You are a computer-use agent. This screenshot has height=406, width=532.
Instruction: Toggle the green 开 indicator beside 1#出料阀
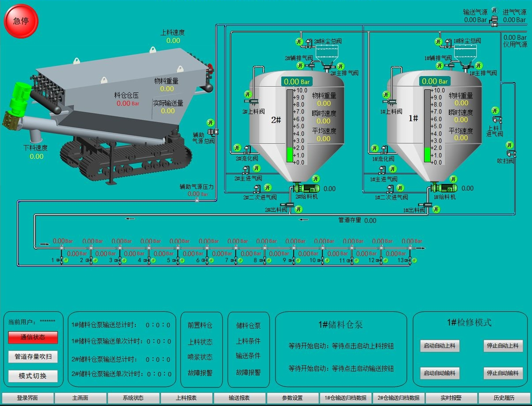point(436,210)
